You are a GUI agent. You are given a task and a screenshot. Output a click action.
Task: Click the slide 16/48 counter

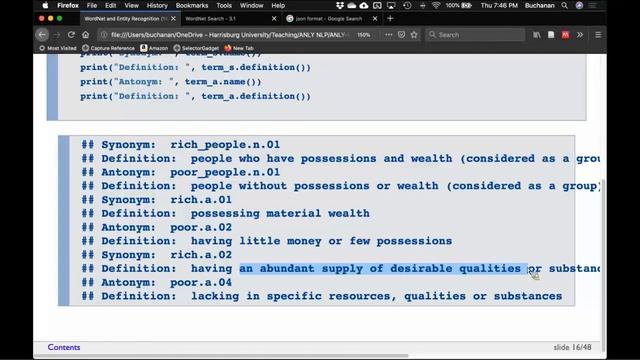[x=572, y=347]
